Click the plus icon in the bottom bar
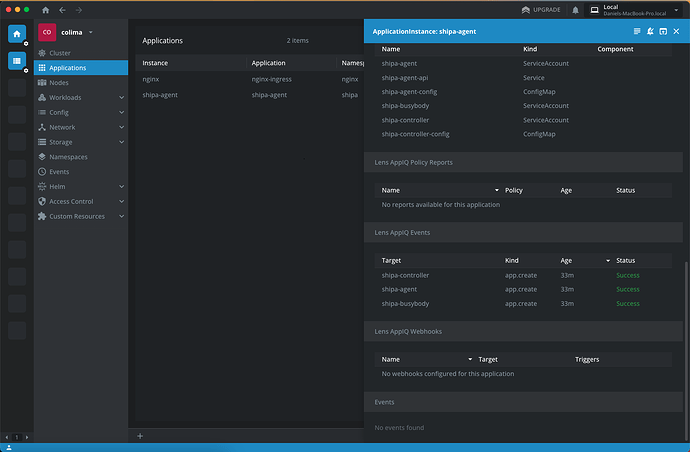This screenshot has width=690, height=452. pos(140,436)
